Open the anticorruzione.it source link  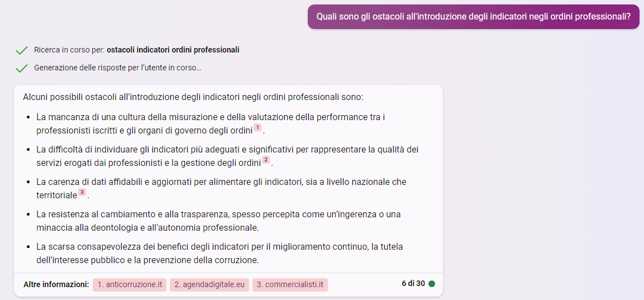pos(129,284)
